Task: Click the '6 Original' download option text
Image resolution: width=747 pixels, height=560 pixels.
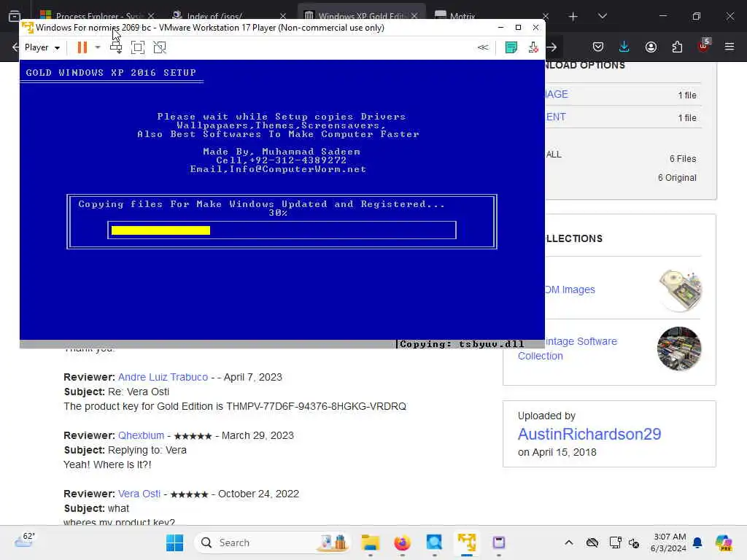Action: 677,178
